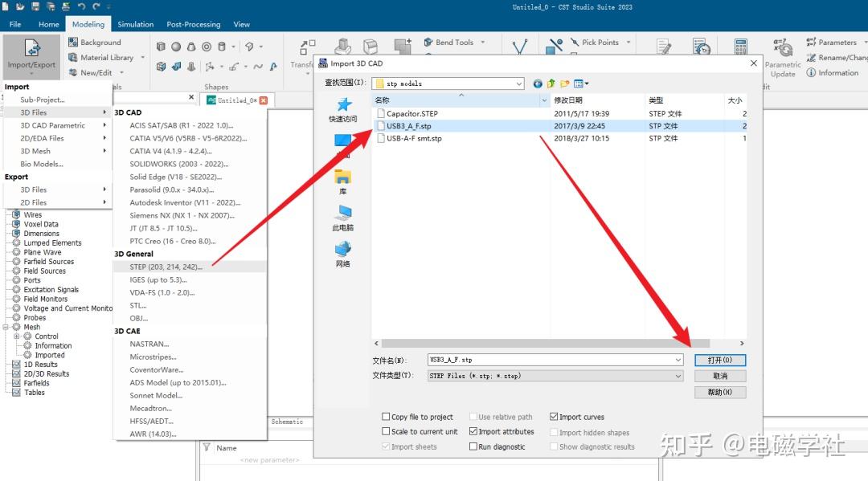Click the Information icon in ribbon
This screenshot has width=868, height=481.
pyautogui.click(x=811, y=72)
